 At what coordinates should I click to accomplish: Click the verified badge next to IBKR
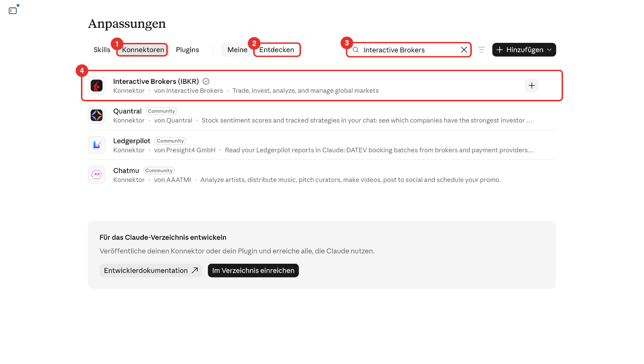tap(206, 81)
